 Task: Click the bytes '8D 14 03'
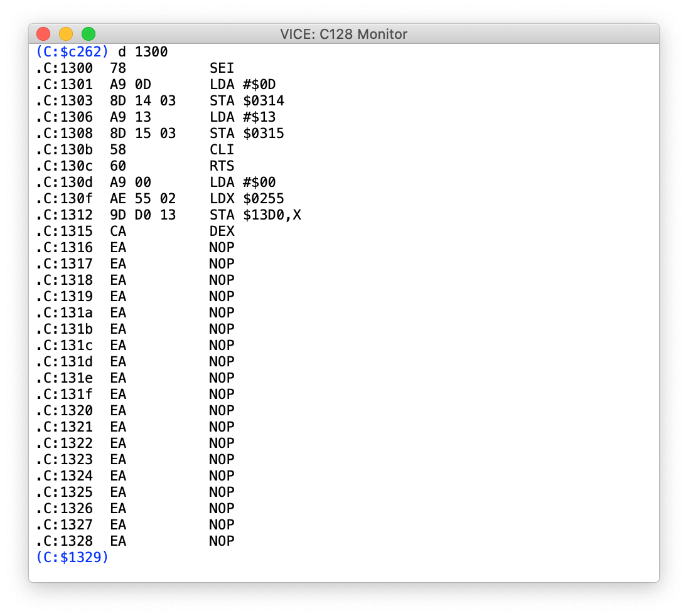(x=142, y=100)
